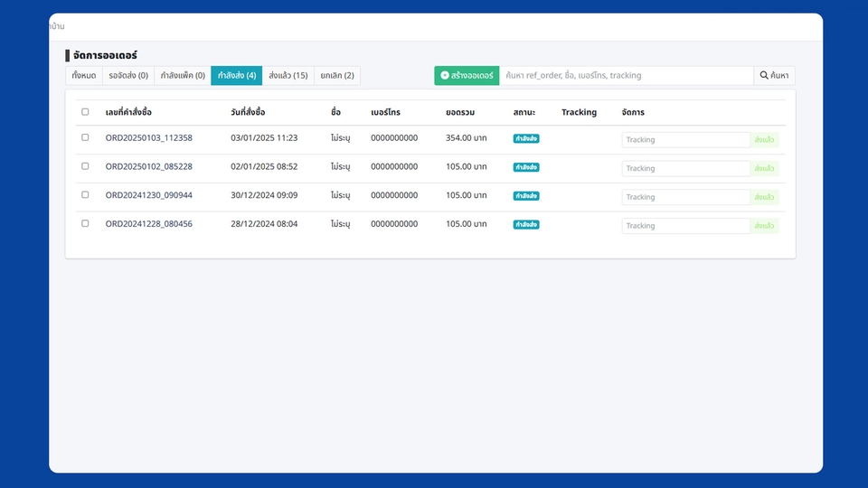This screenshot has height=488, width=868.
Task: Click the จัดการ column header
Action: tap(633, 112)
